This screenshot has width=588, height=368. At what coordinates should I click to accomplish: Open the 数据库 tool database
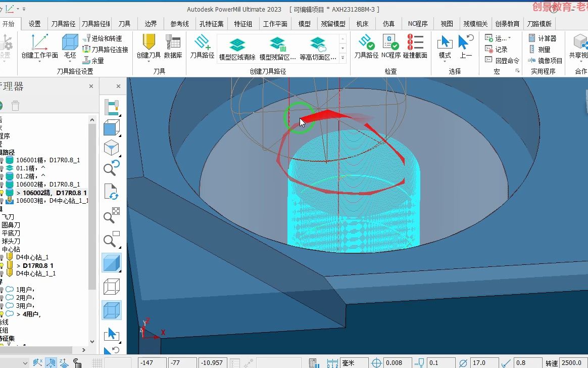173,42
